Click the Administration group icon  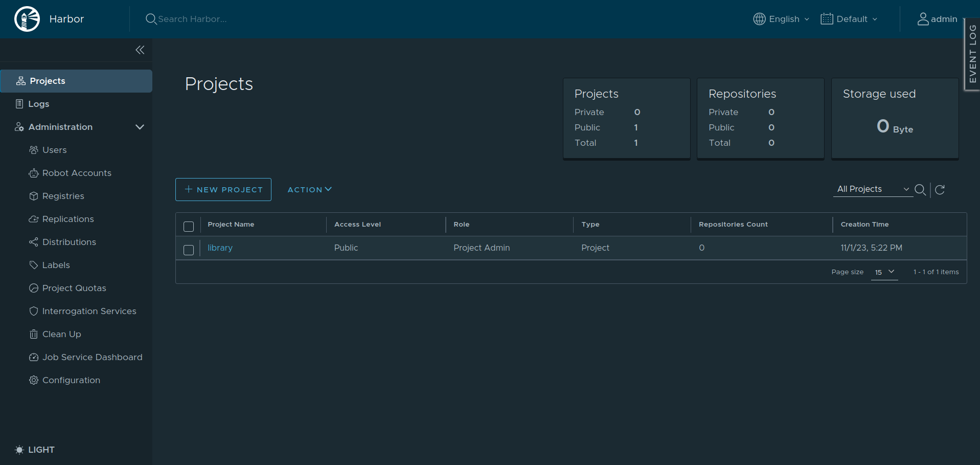click(x=19, y=127)
